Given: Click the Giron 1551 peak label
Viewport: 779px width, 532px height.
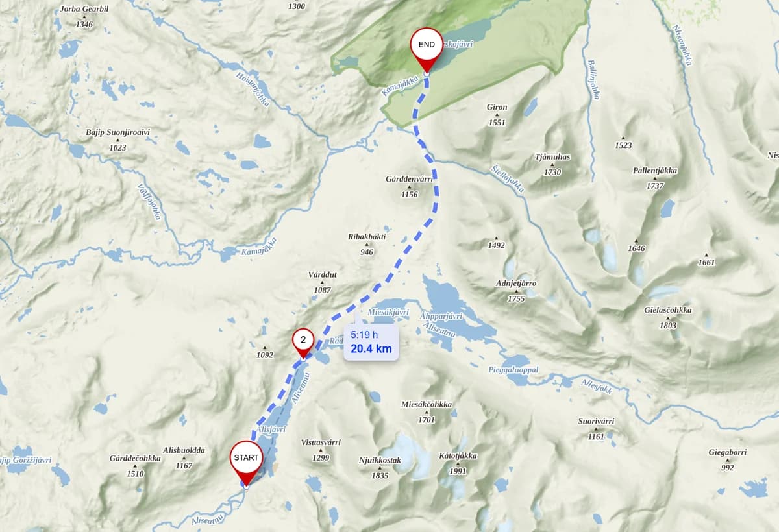Looking at the screenshot, I should point(497,114).
